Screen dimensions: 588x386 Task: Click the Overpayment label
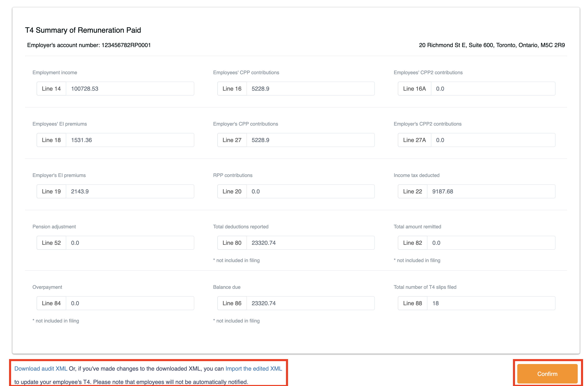(x=47, y=287)
